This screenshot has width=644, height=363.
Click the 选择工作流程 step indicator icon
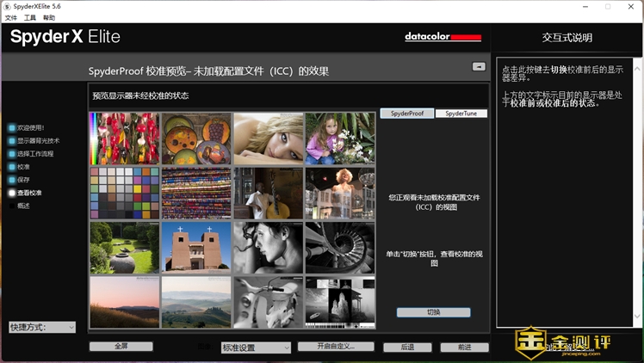click(x=12, y=153)
